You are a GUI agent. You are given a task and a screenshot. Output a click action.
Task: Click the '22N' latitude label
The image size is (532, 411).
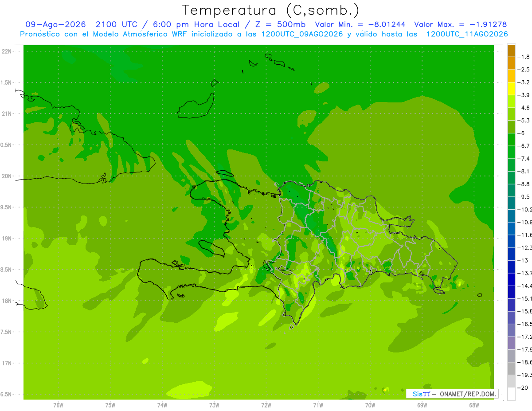(x=7, y=51)
